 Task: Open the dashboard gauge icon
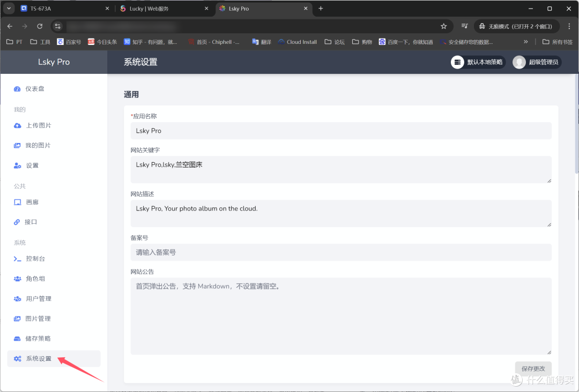[x=17, y=89]
